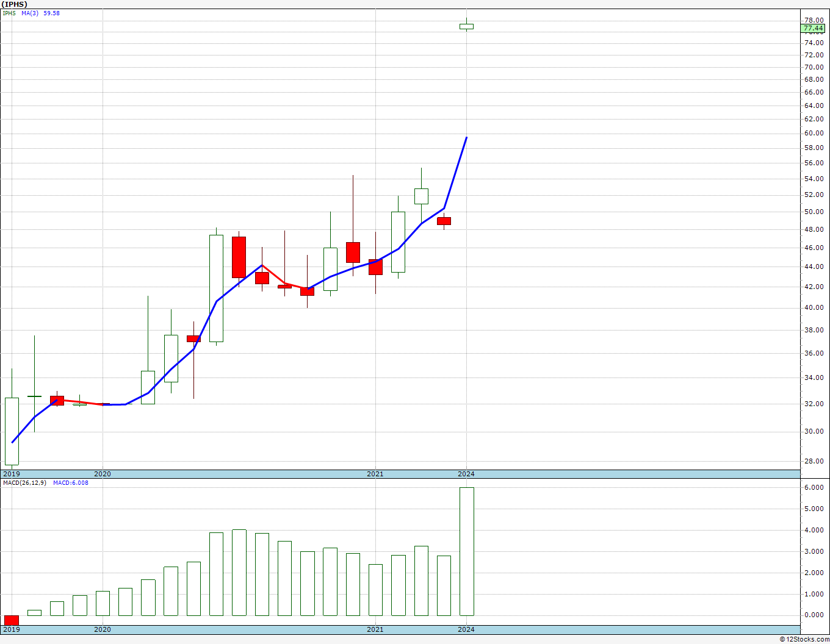Image resolution: width=830 pixels, height=644 pixels.
Task: Select the 50.00 price axis label
Action: [x=814, y=212]
